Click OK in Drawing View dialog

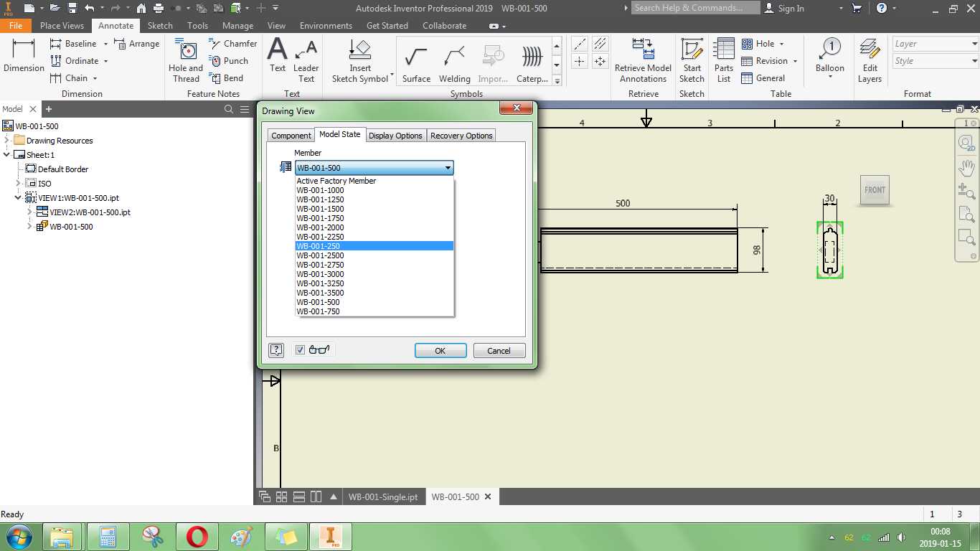pos(440,351)
